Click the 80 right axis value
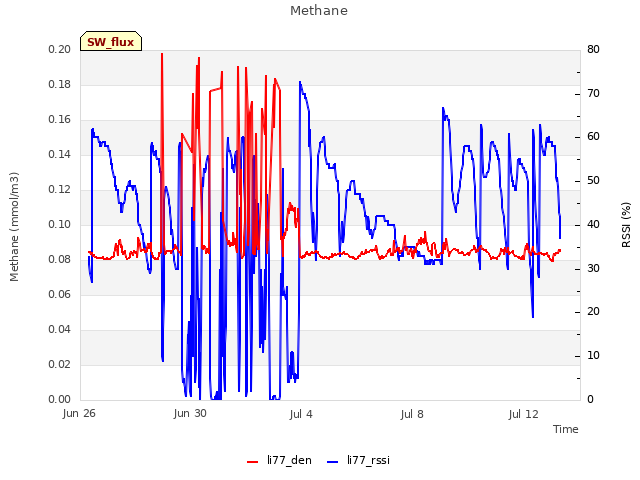Viewport: 640px width, 480px height. (593, 49)
